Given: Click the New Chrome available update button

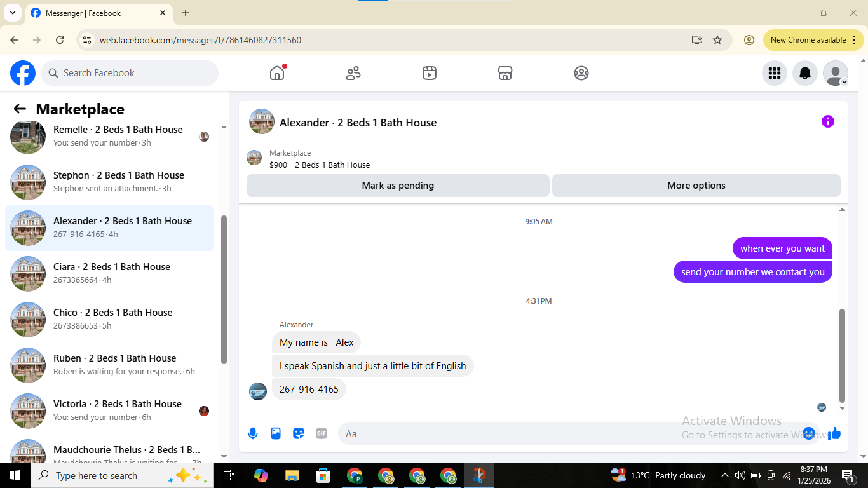Looking at the screenshot, I should (x=814, y=40).
